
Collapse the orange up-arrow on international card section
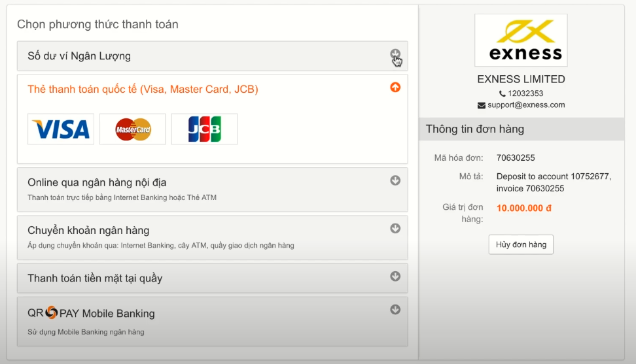395,87
